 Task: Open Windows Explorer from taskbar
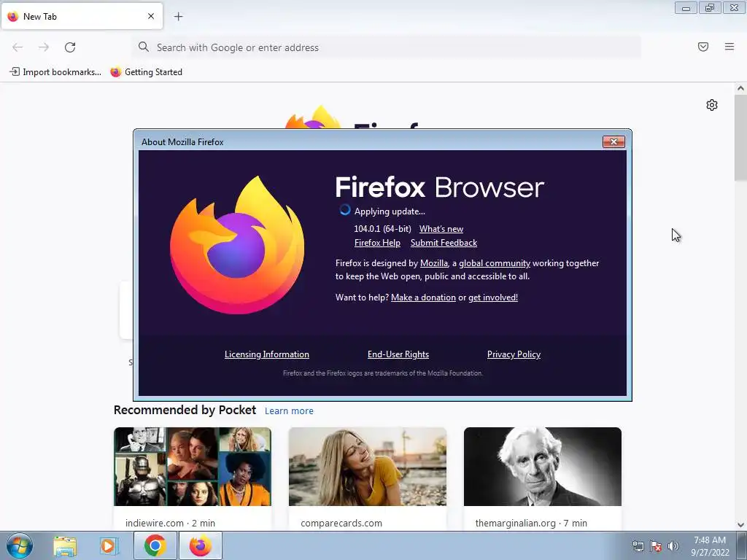tap(65, 546)
